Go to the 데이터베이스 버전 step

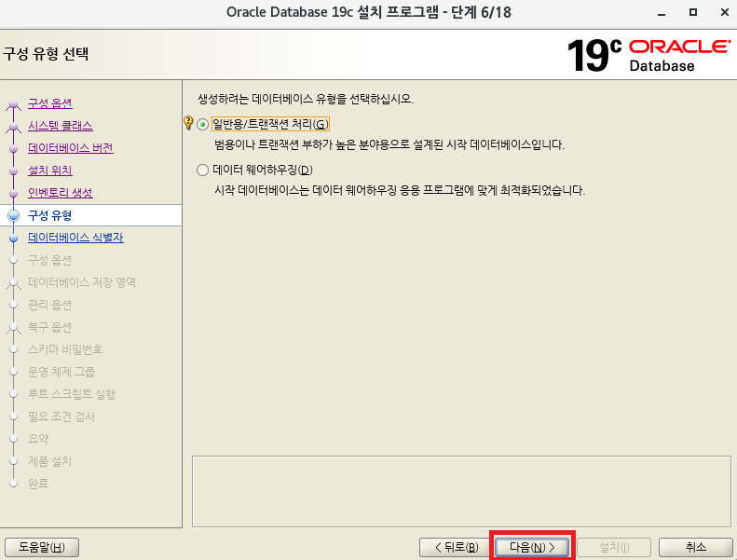[x=71, y=148]
